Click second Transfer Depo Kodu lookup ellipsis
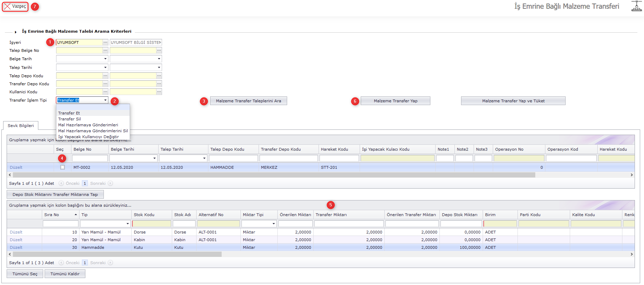This screenshot has width=644, height=285. tap(159, 84)
